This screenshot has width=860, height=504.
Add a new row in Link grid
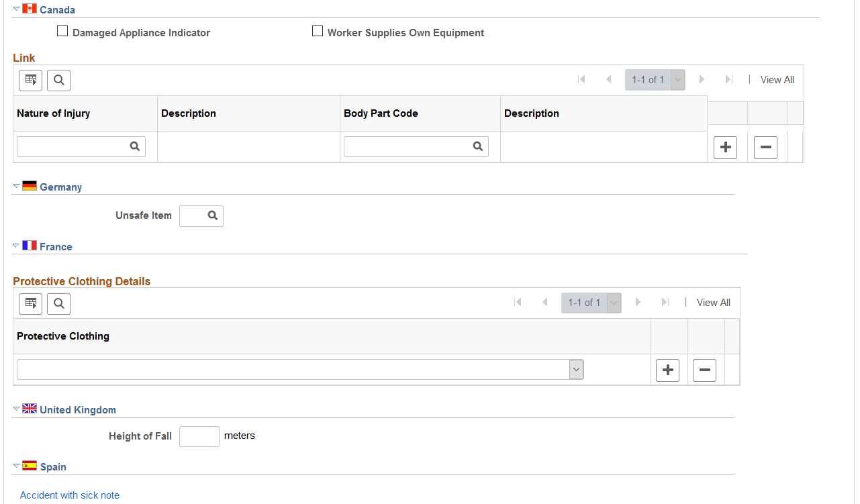[x=725, y=148]
